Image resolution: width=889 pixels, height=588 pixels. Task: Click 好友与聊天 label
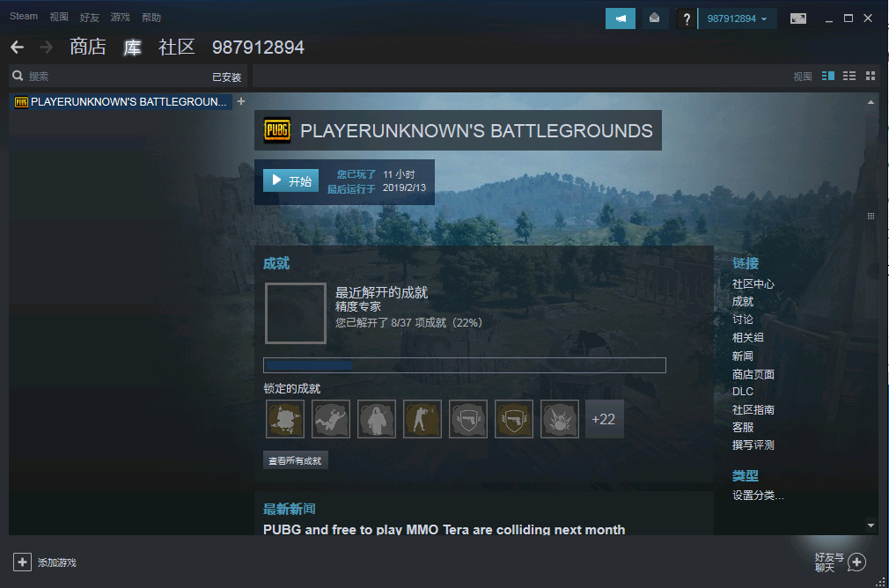coord(829,562)
